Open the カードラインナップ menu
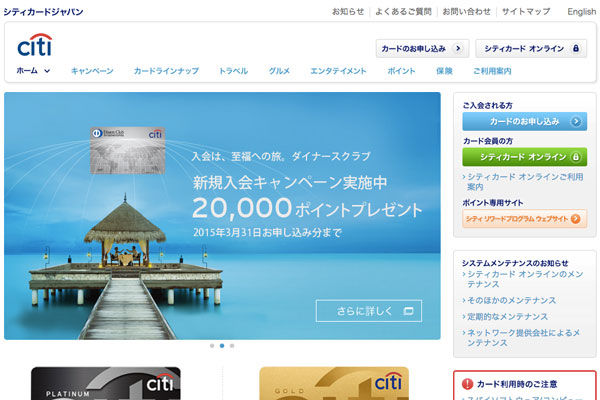Screen dimensions: 600x400 pyautogui.click(x=166, y=71)
